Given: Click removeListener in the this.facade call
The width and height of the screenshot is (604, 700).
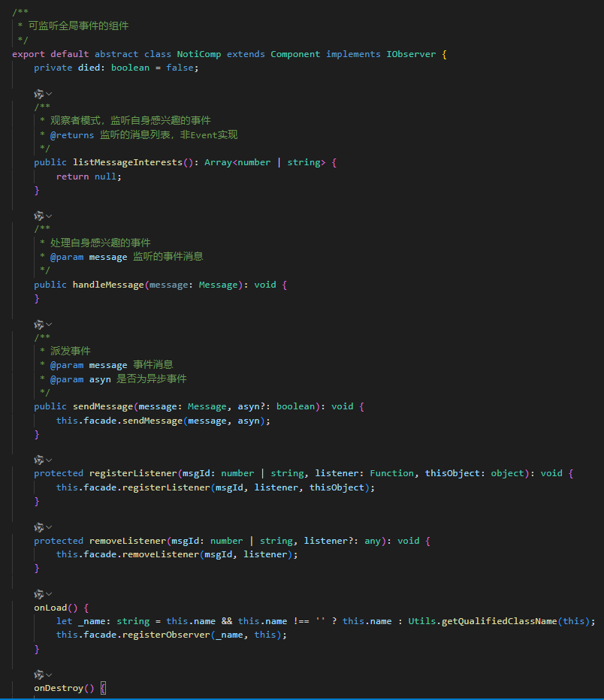Looking at the screenshot, I should [161, 554].
